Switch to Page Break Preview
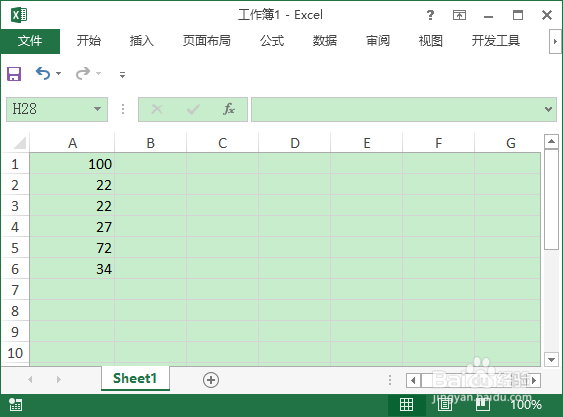 (483, 404)
